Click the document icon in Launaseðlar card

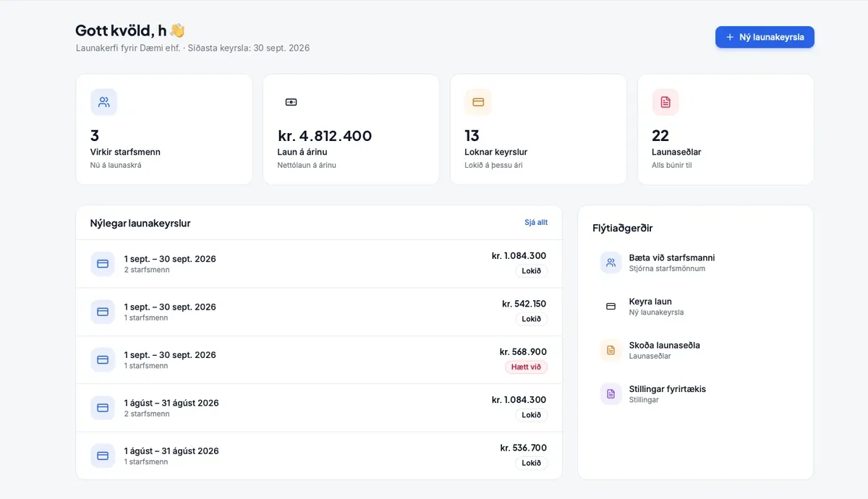click(665, 102)
